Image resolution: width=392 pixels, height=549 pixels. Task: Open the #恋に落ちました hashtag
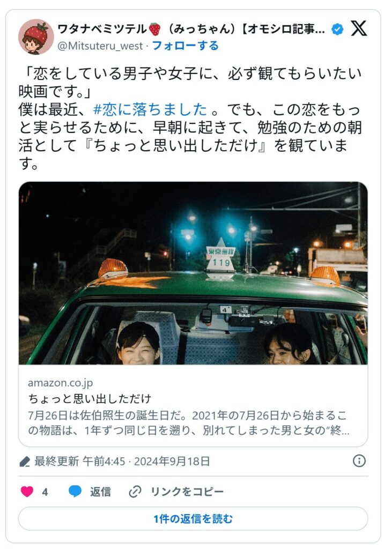pyautogui.click(x=150, y=109)
